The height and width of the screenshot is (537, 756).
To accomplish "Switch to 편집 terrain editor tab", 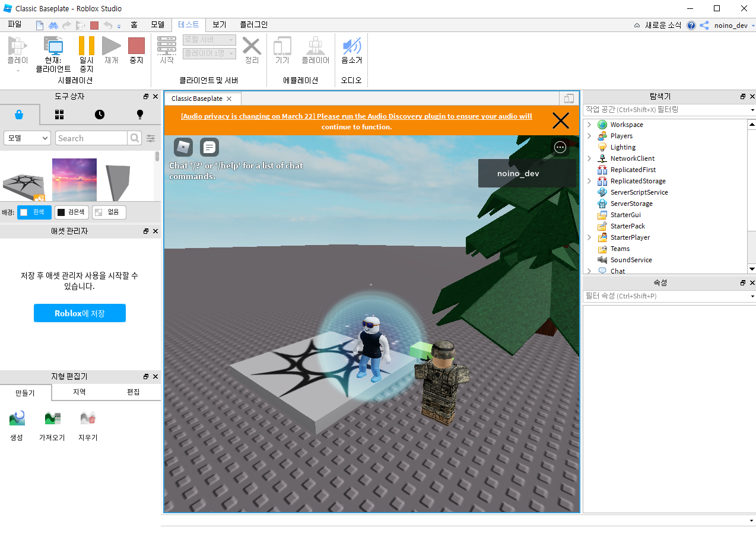I will [134, 392].
